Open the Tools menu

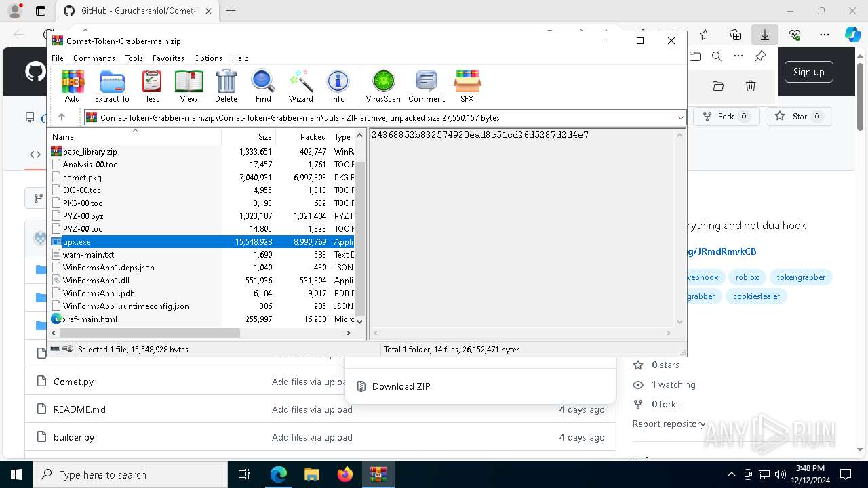pyautogui.click(x=134, y=58)
